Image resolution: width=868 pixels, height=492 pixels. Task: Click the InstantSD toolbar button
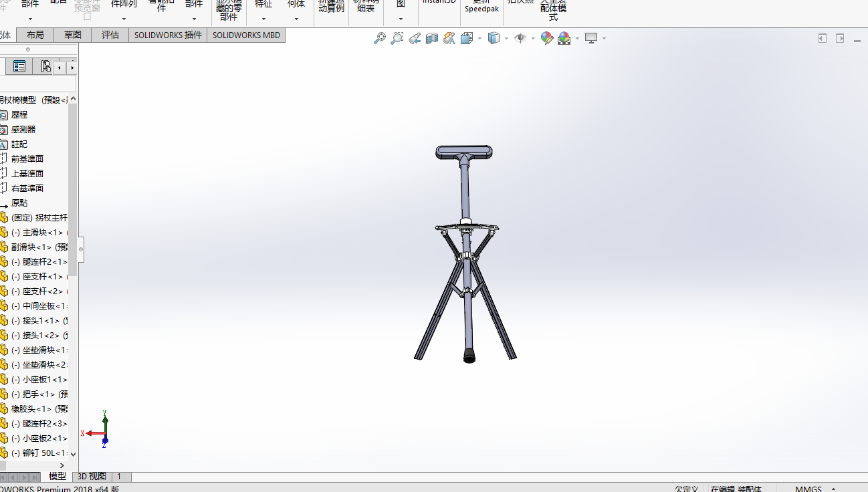439,3
